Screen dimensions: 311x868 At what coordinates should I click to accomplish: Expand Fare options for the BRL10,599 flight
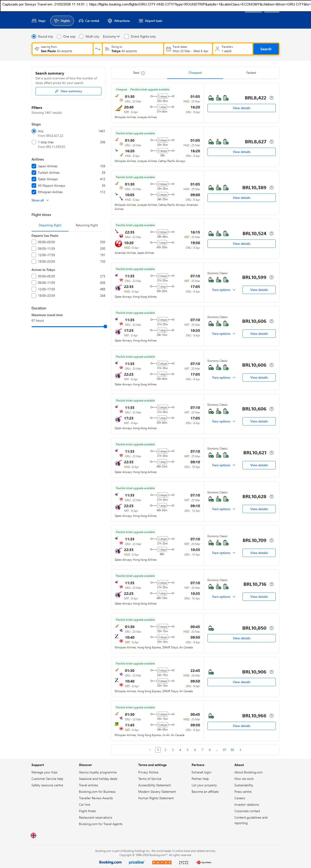223,290
